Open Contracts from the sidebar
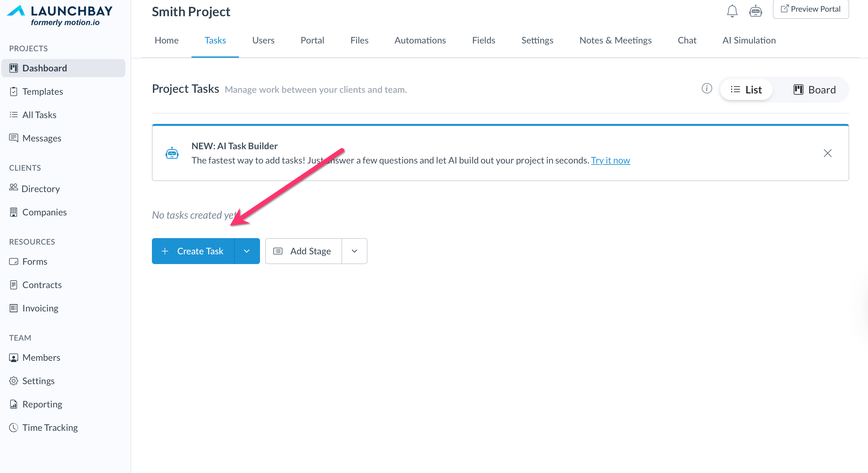 tap(42, 285)
